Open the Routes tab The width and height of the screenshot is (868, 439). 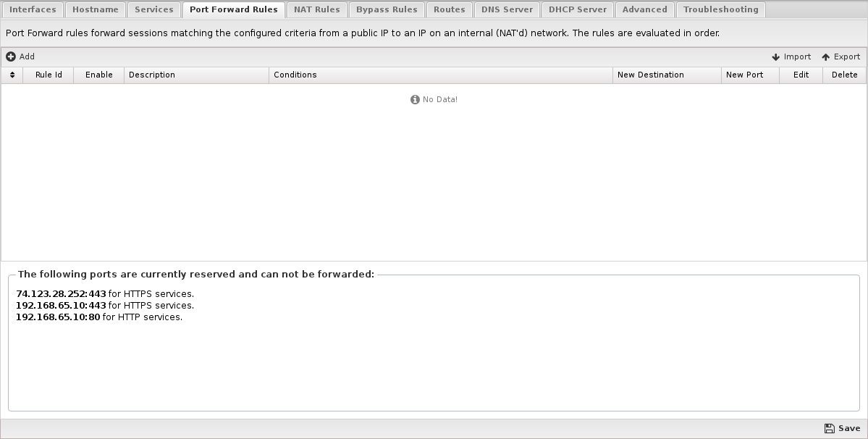pyautogui.click(x=449, y=9)
